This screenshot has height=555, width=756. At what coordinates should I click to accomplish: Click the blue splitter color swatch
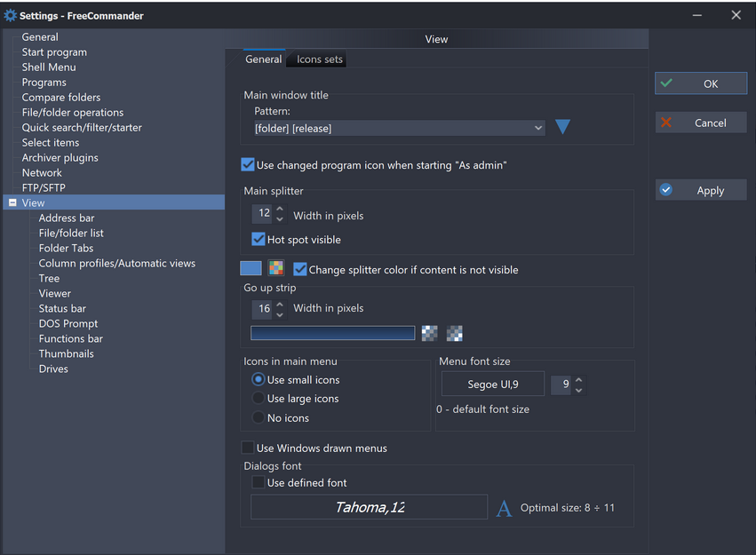pos(251,268)
